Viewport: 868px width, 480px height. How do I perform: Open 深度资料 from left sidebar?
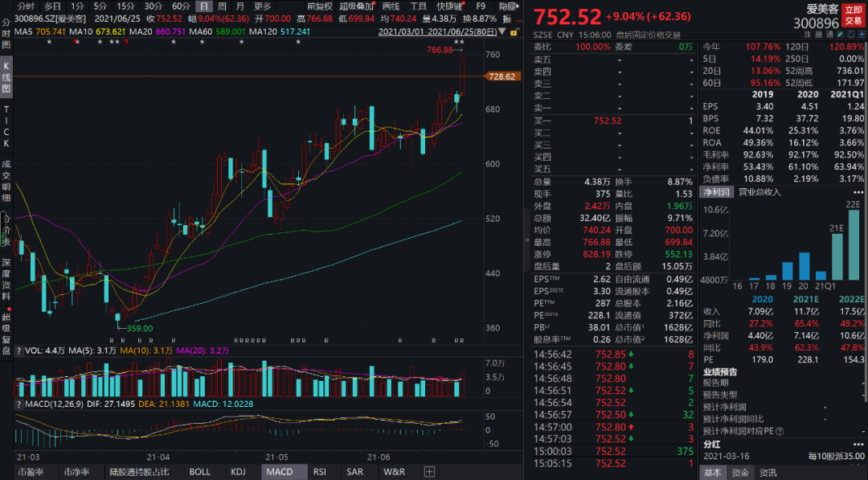click(x=6, y=278)
